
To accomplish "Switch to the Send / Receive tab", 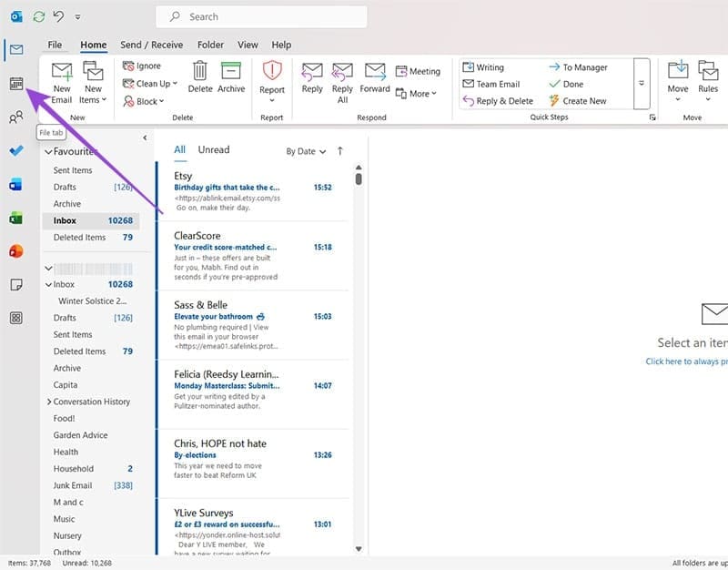I will [151, 45].
